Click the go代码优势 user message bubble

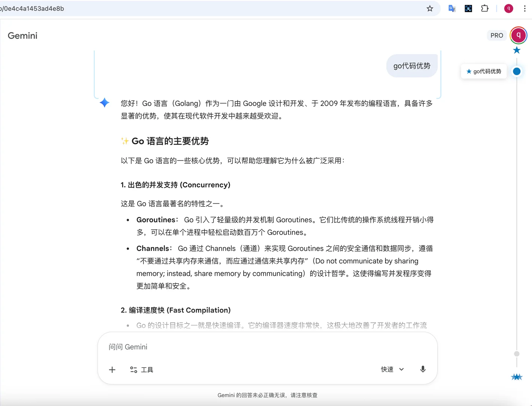412,65
